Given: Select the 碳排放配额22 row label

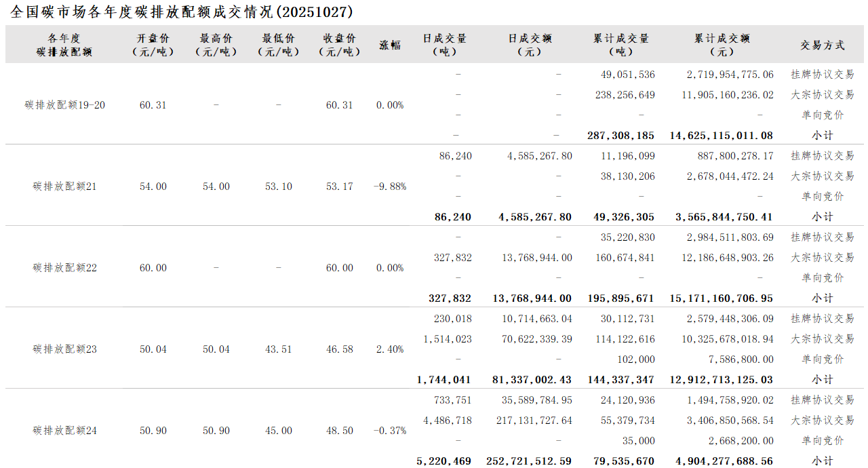Looking at the screenshot, I should pyautogui.click(x=65, y=268).
